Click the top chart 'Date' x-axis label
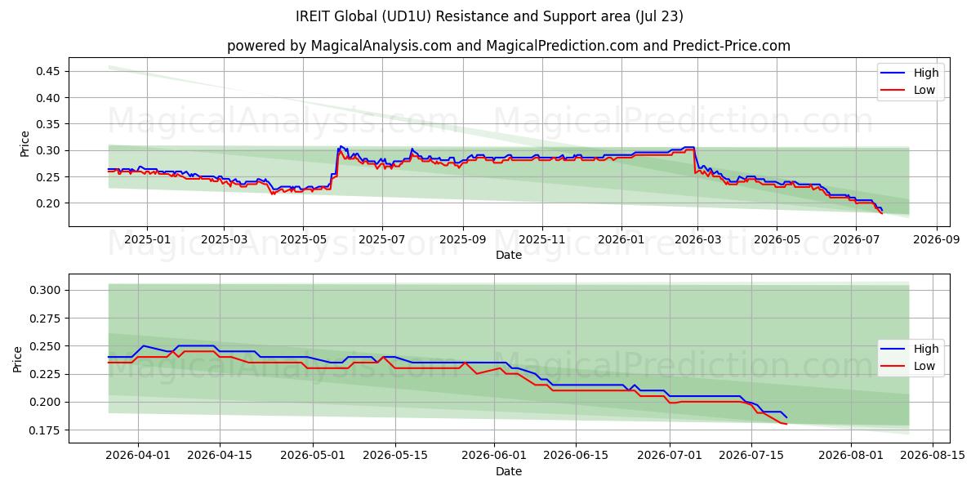The image size is (980, 490). point(508,255)
